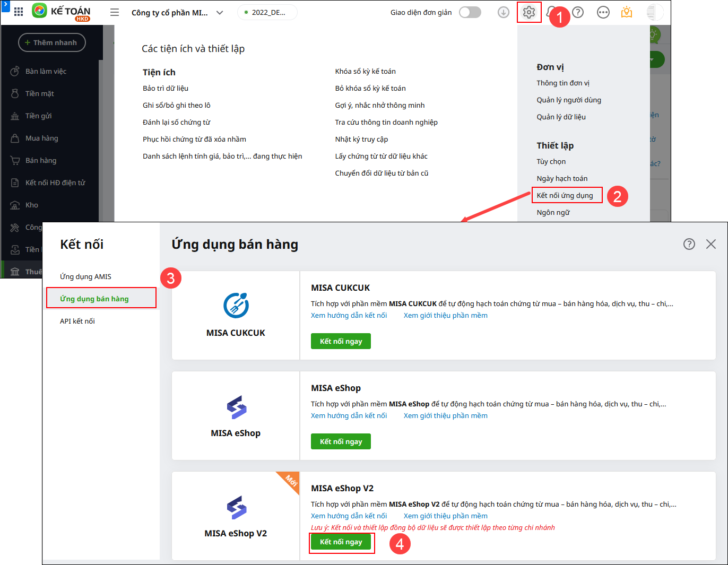Open Tùy chọn settings
Image resolution: width=728 pixels, height=565 pixels.
[551, 161]
